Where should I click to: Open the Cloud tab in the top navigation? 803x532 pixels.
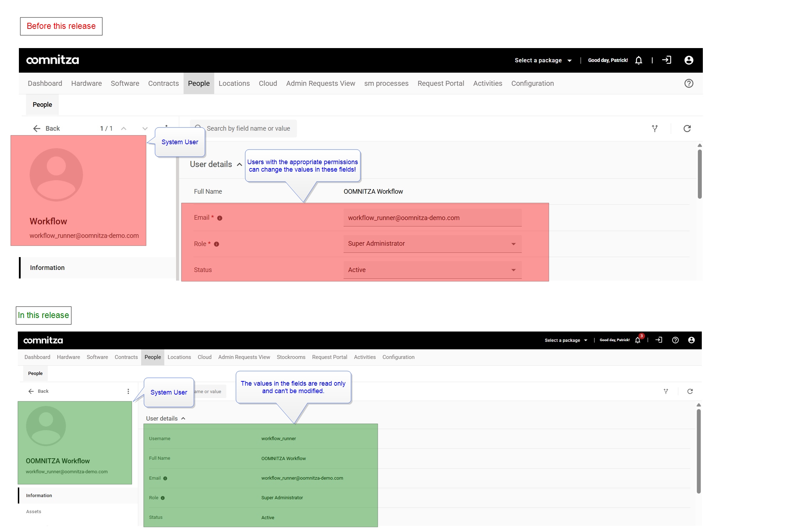tap(268, 83)
